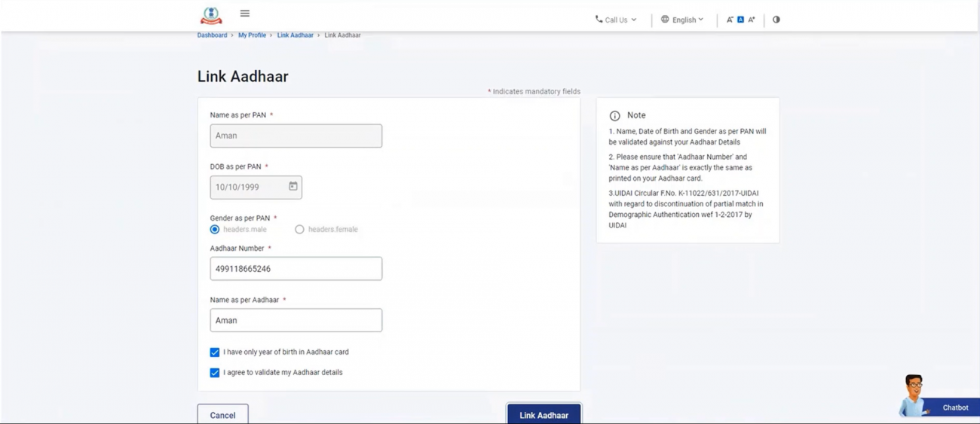Select the female gender radio button
This screenshot has width=980, height=424.
point(299,230)
